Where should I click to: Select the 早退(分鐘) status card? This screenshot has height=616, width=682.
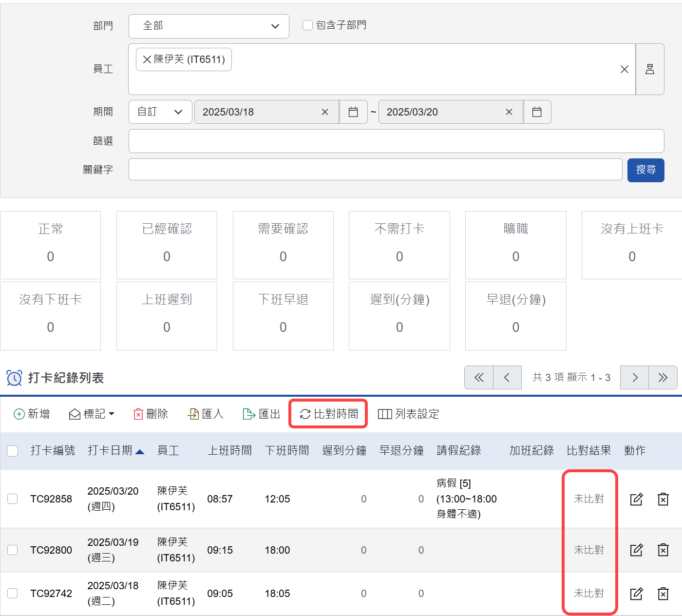point(516,316)
